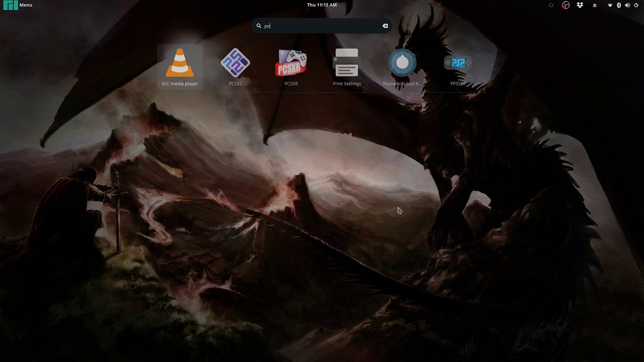Click inside the search input field
Image resolution: width=644 pixels, height=362 pixels.
pyautogui.click(x=322, y=26)
